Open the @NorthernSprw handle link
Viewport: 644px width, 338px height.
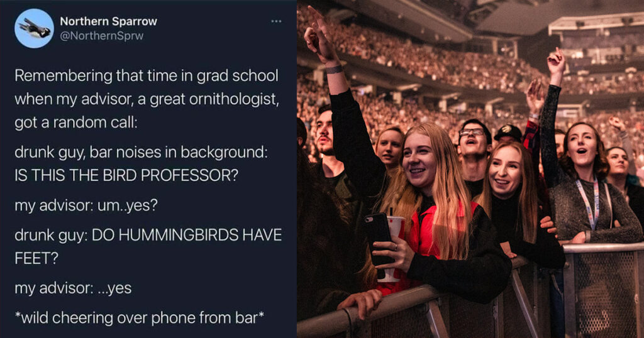[101, 36]
